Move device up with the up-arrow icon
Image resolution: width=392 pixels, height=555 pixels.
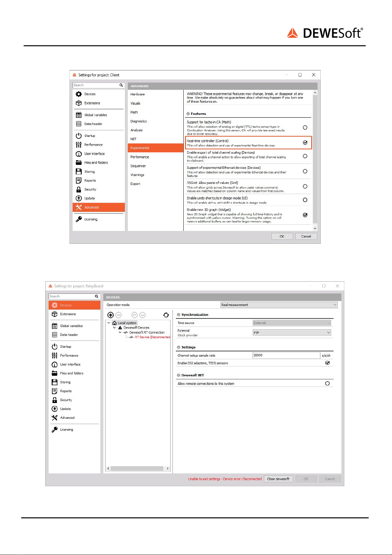click(x=134, y=315)
